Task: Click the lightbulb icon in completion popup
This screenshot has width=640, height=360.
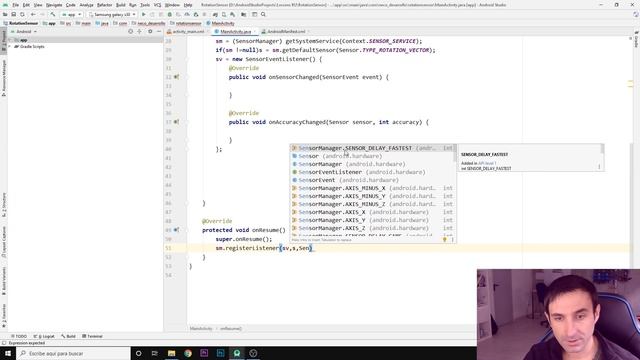Action: click(x=445, y=240)
